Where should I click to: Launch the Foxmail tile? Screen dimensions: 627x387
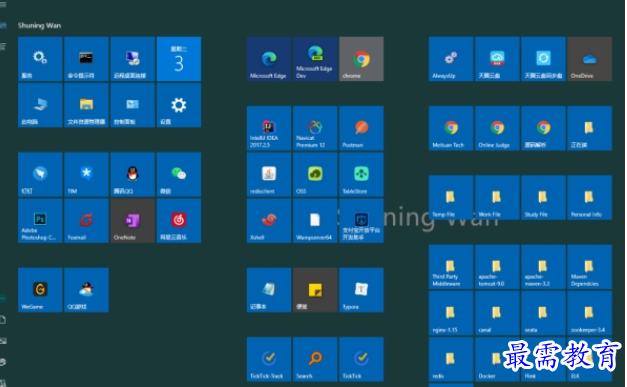pyautogui.click(x=86, y=221)
